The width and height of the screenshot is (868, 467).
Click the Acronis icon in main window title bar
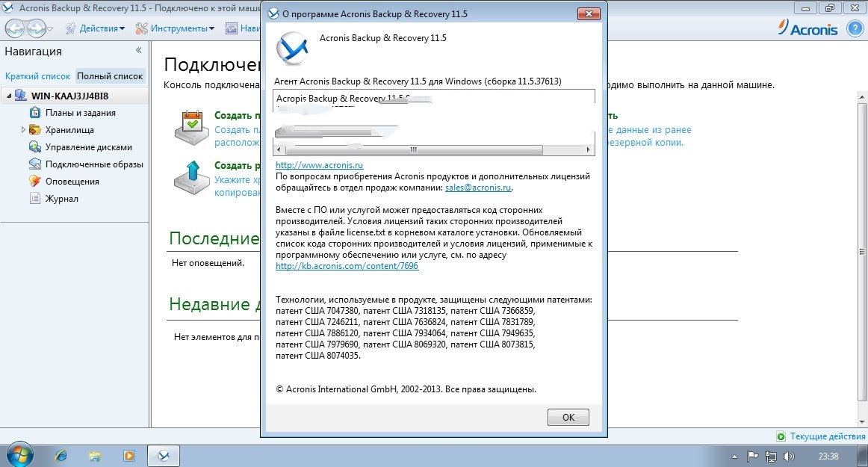click(x=7, y=7)
